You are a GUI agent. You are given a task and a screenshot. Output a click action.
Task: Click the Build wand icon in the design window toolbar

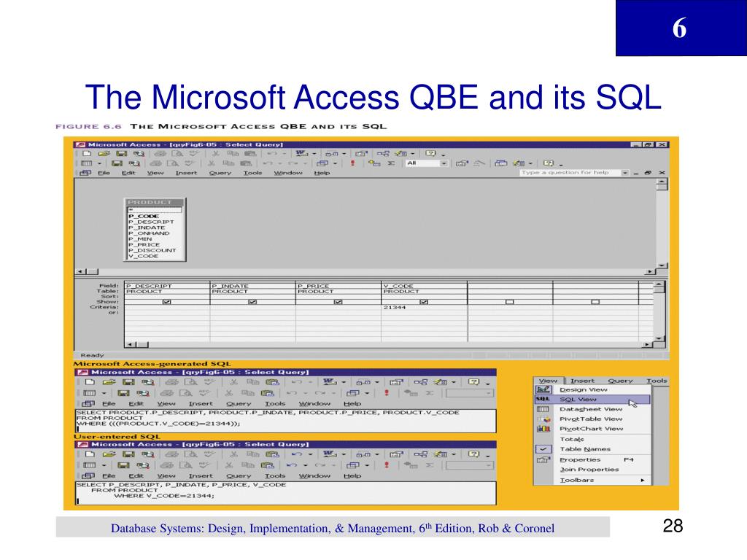click(x=479, y=163)
